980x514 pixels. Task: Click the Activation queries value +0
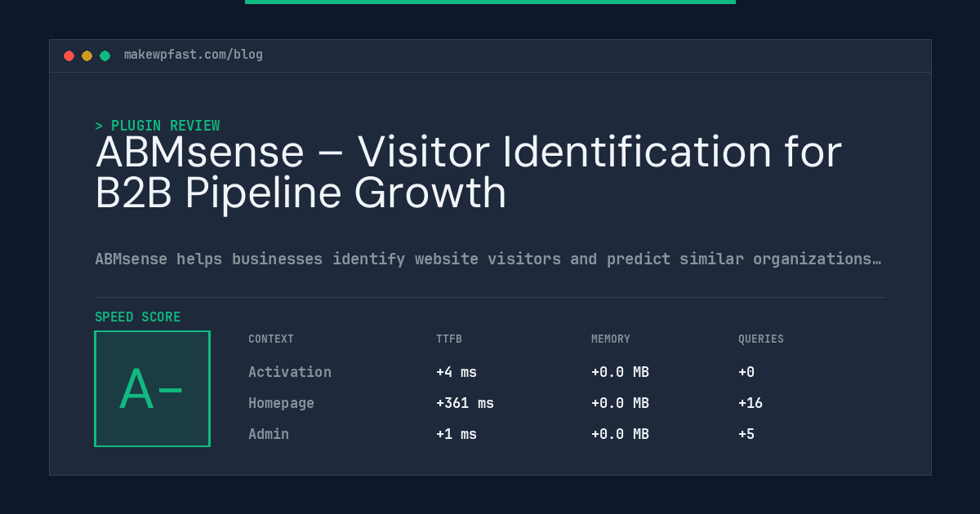click(746, 372)
